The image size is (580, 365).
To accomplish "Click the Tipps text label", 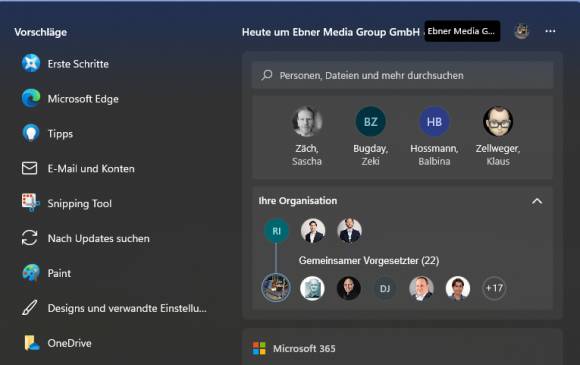I will coord(60,134).
